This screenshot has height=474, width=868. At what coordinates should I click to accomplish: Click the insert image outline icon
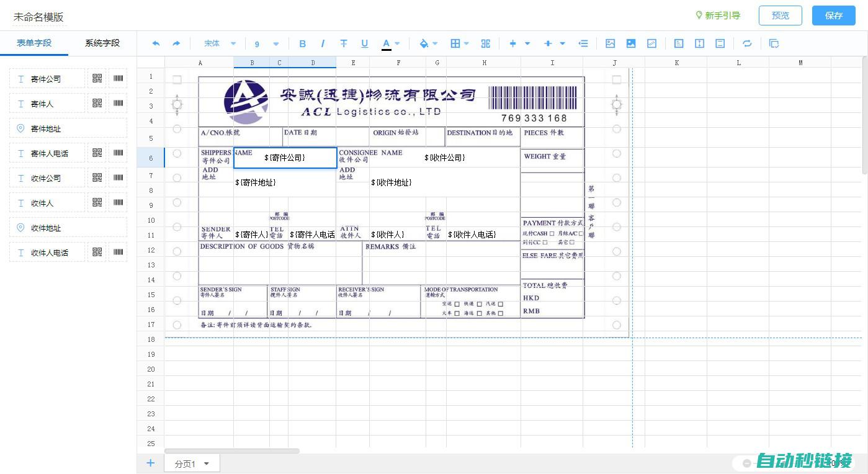point(611,43)
